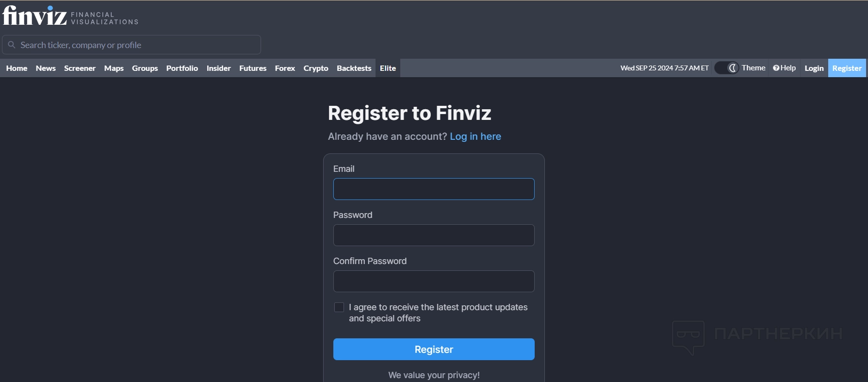The height and width of the screenshot is (382, 868).
Task: Open the Crypto page
Action: (x=316, y=68)
